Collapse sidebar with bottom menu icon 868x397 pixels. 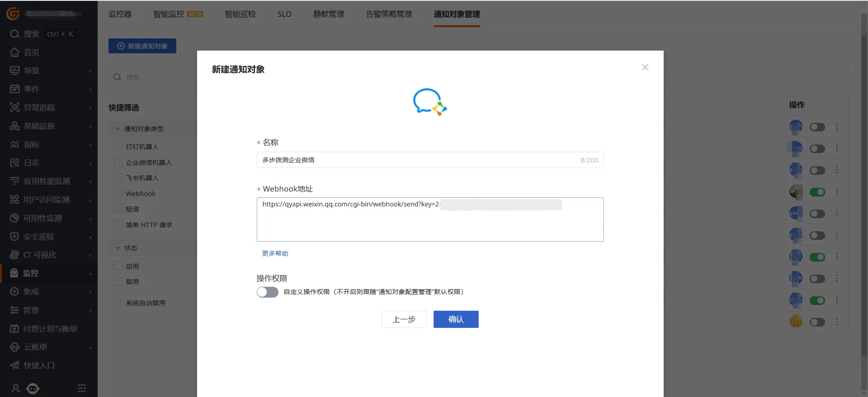[81, 388]
